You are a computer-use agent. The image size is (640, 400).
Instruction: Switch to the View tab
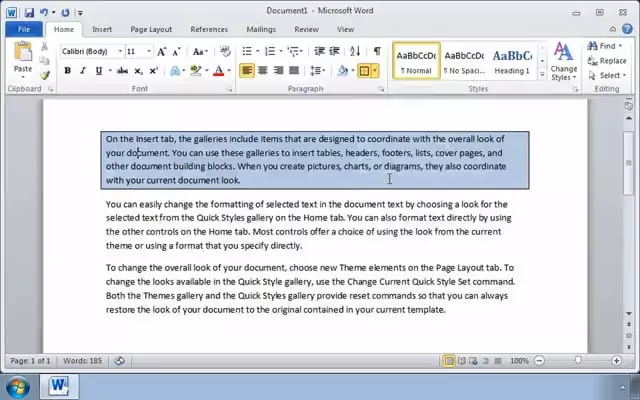tap(345, 29)
